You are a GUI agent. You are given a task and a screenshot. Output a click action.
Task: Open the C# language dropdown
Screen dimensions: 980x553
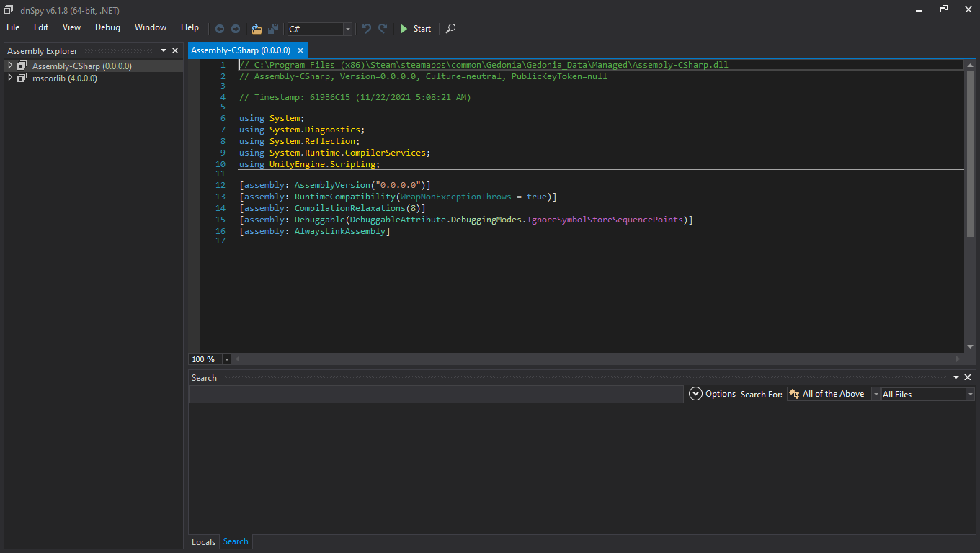pos(348,29)
